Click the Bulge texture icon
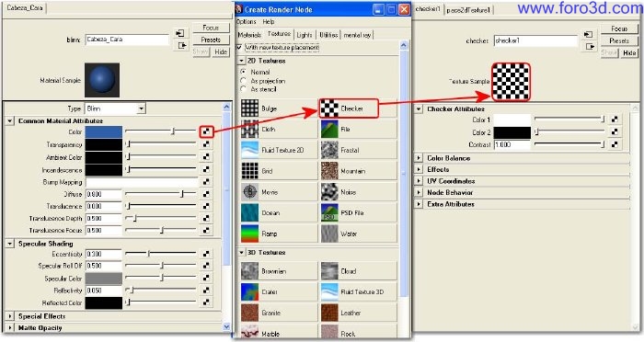Screen dimensions: 644x342 pos(249,108)
